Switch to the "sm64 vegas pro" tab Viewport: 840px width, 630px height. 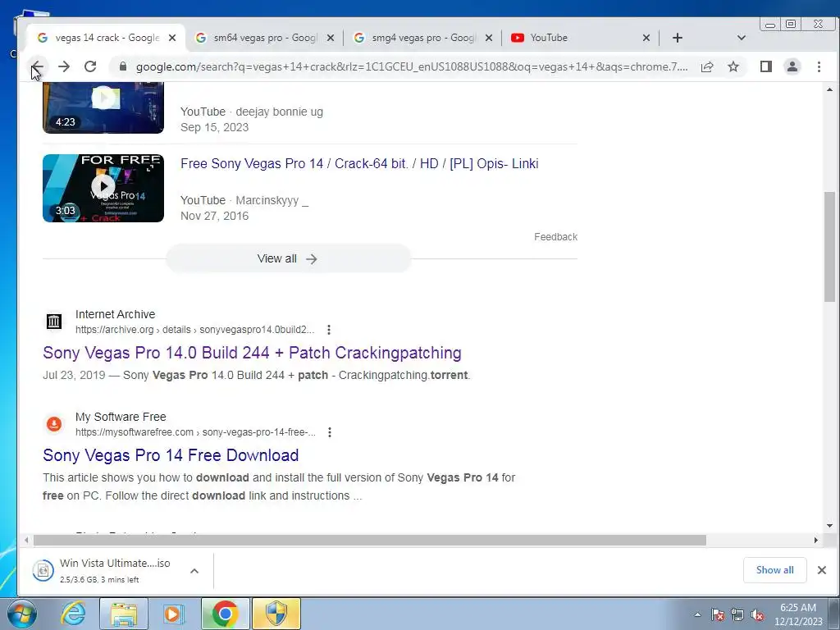pos(265,38)
